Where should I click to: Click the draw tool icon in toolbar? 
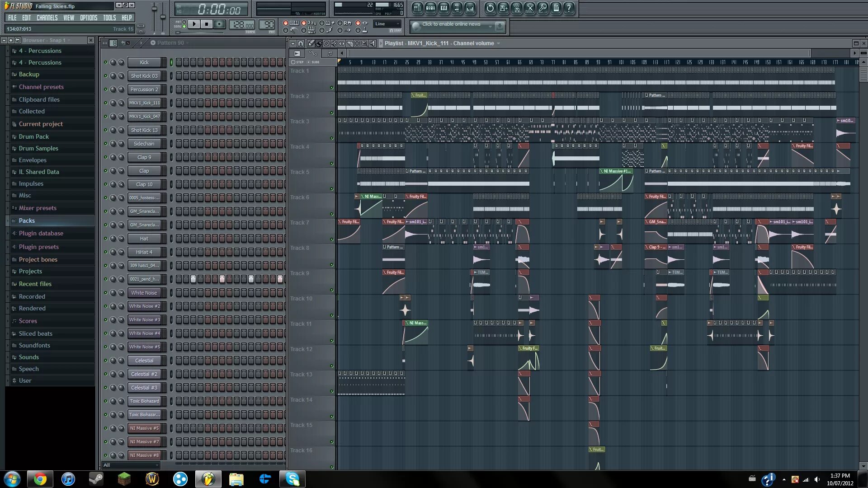click(x=311, y=43)
